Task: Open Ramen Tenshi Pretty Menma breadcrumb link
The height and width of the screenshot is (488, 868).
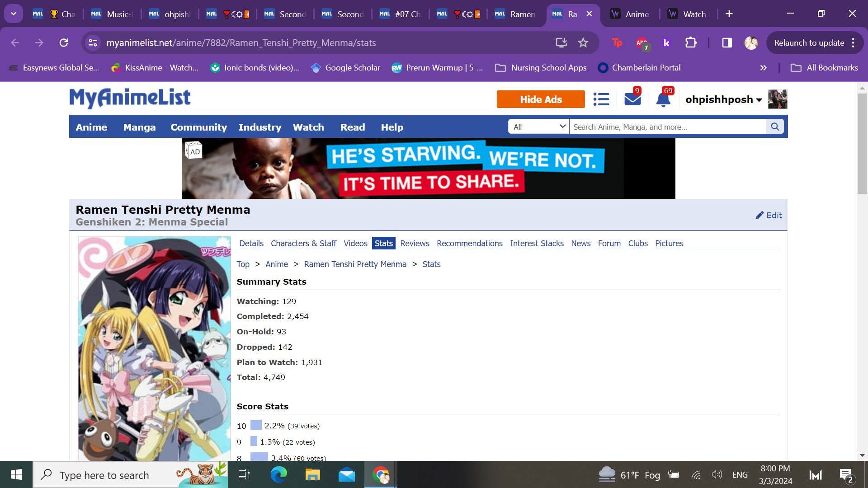Action: [355, 264]
